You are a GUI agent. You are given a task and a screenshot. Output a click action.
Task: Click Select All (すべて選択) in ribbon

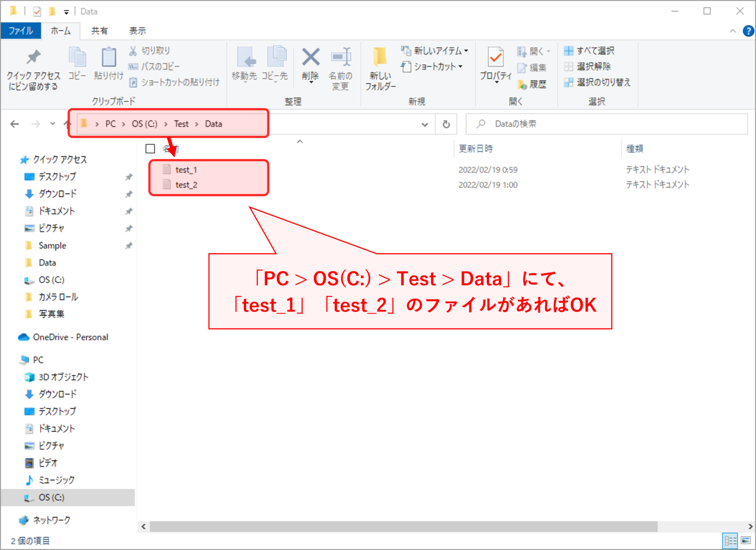(x=589, y=51)
